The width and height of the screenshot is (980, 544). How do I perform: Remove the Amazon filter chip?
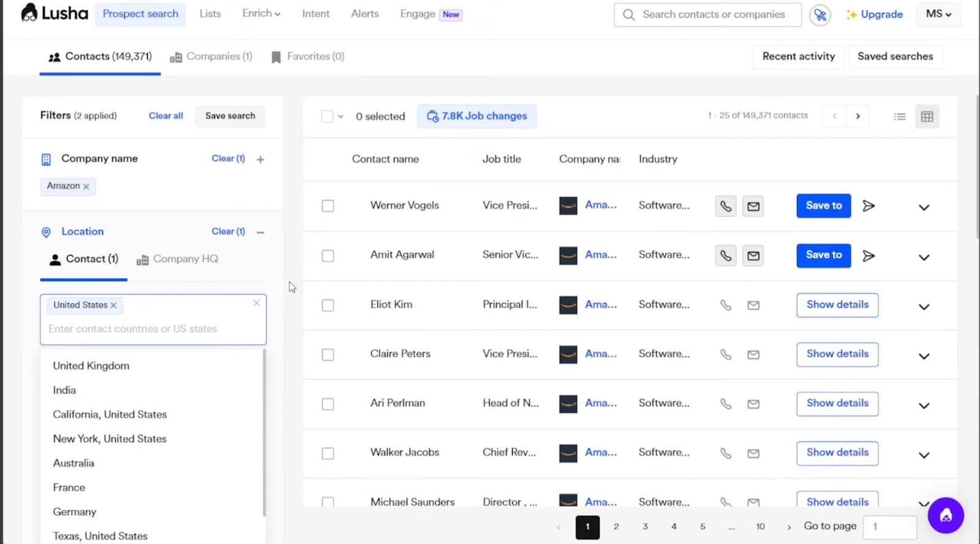click(x=86, y=186)
